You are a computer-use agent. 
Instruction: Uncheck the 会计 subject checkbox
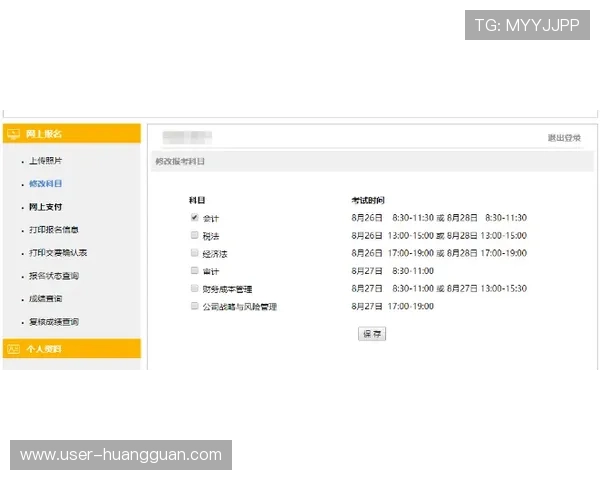[x=194, y=217]
